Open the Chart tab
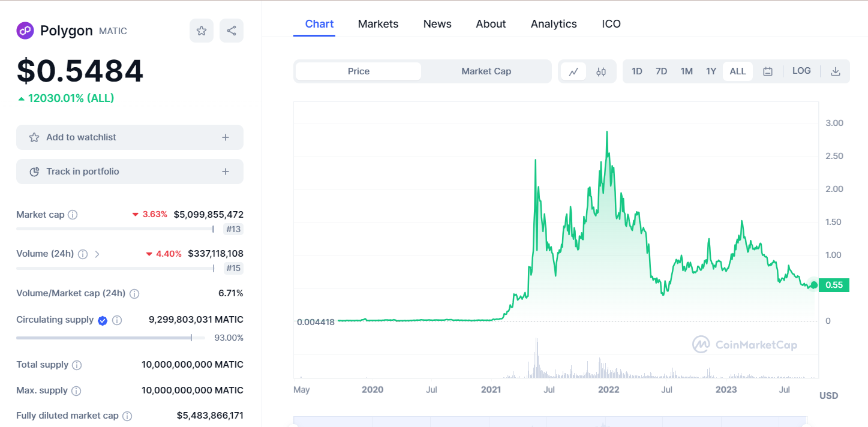 tap(319, 24)
